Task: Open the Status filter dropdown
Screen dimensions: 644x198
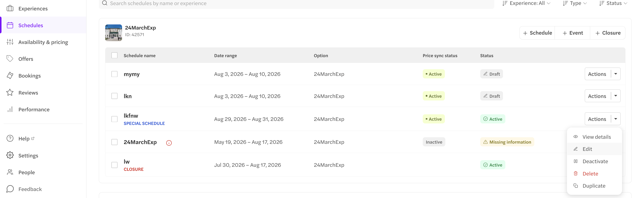Action: pos(613,3)
